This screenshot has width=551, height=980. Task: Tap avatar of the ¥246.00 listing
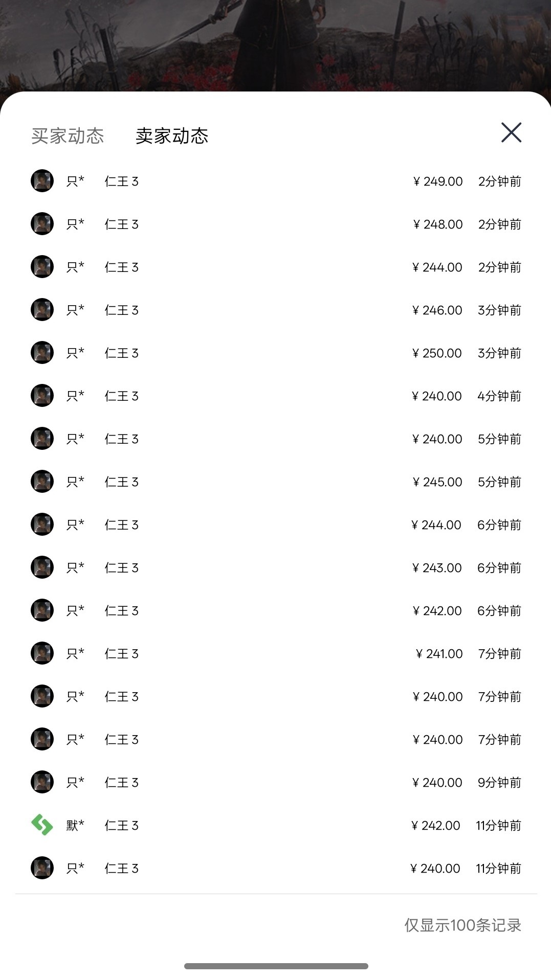(42, 310)
